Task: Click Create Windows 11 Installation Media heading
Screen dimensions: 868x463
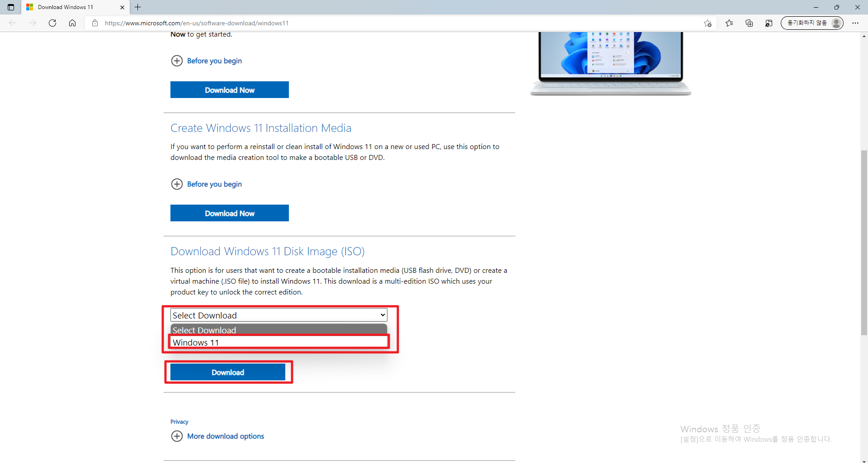Action: pyautogui.click(x=261, y=128)
